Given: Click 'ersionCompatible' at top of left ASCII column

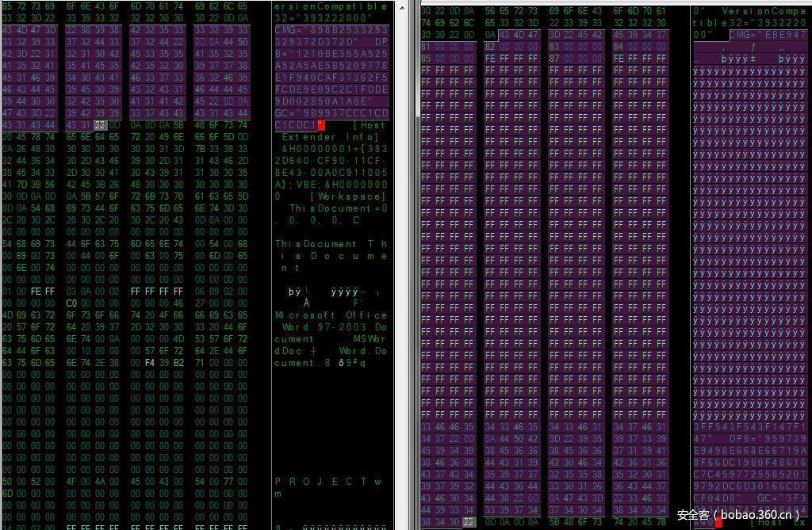Looking at the screenshot, I should [x=331, y=6].
